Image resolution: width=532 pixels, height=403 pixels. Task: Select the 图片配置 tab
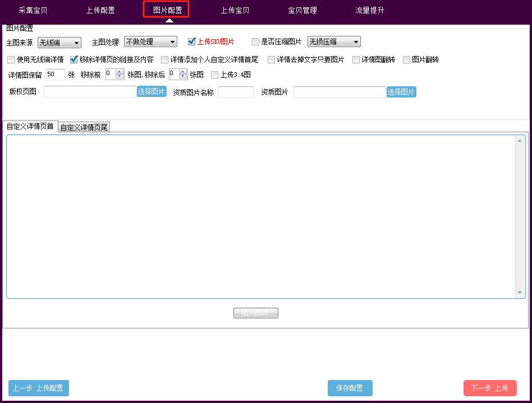[x=167, y=10]
